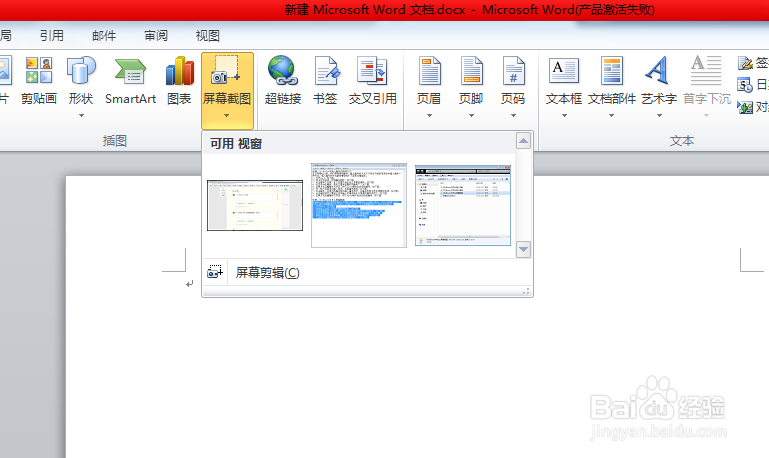Switch to the Mailings (邮件) tab
Viewport: 769px width, 458px height.
pyautogui.click(x=104, y=36)
